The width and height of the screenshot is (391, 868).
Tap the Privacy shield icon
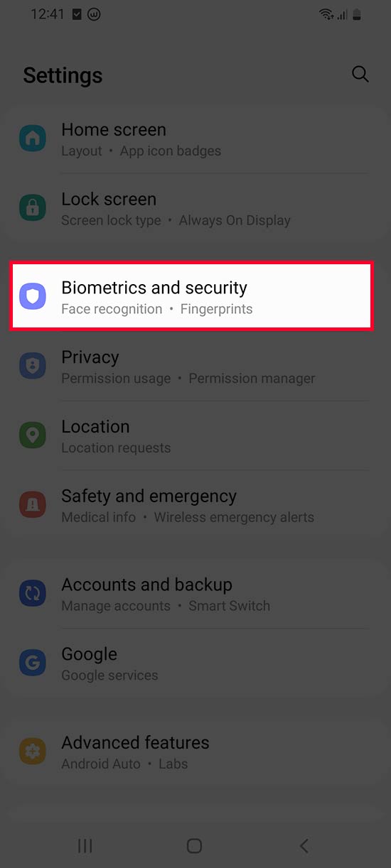33,367
